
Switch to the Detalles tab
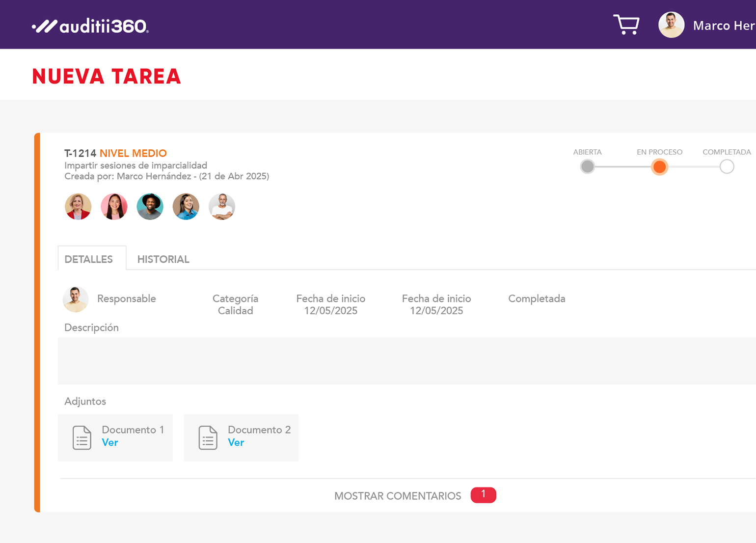89,259
